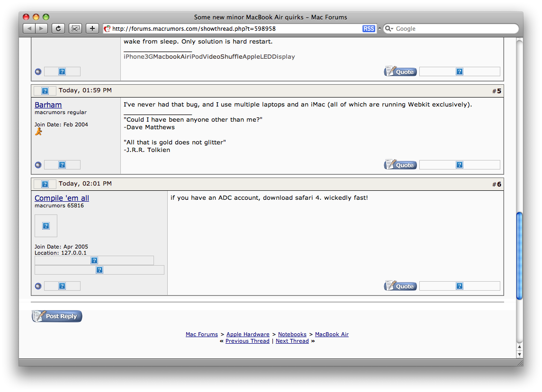Click the Today, 02:01 PM timestamp
Viewport: 542px width, 392px height.
pos(85,184)
